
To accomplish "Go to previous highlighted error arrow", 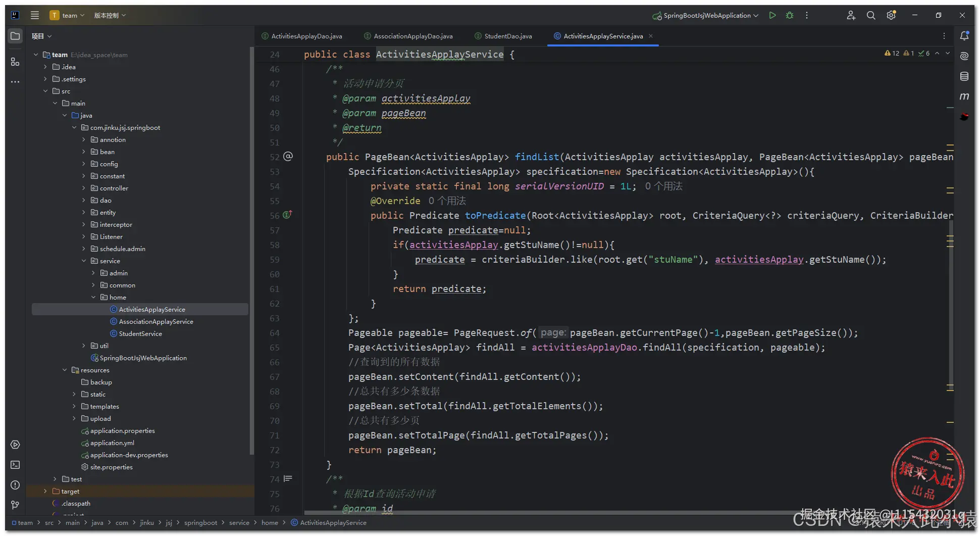I will pos(937,53).
